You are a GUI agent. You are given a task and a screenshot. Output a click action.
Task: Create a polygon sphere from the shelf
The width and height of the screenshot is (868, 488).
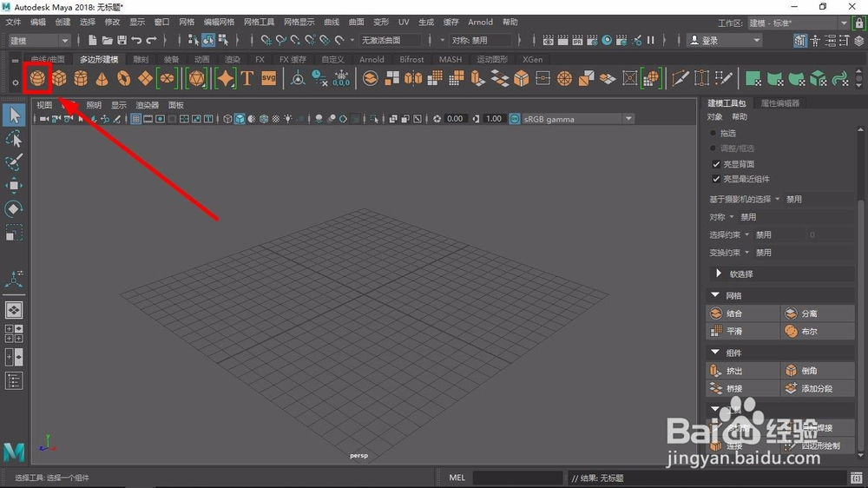37,78
